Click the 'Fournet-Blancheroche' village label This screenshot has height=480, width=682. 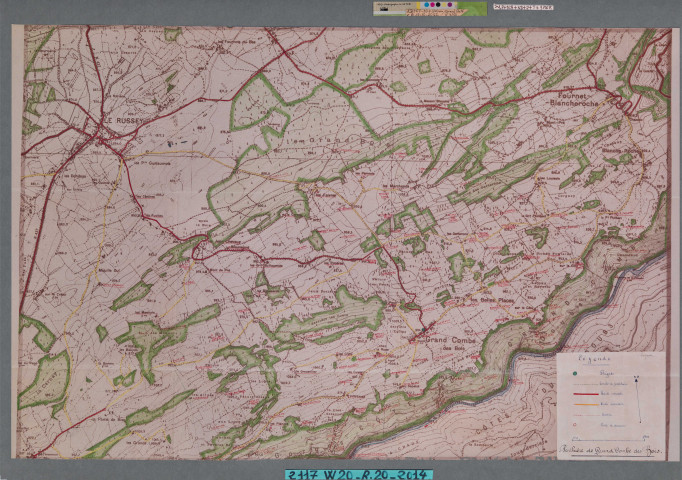pos(574,99)
